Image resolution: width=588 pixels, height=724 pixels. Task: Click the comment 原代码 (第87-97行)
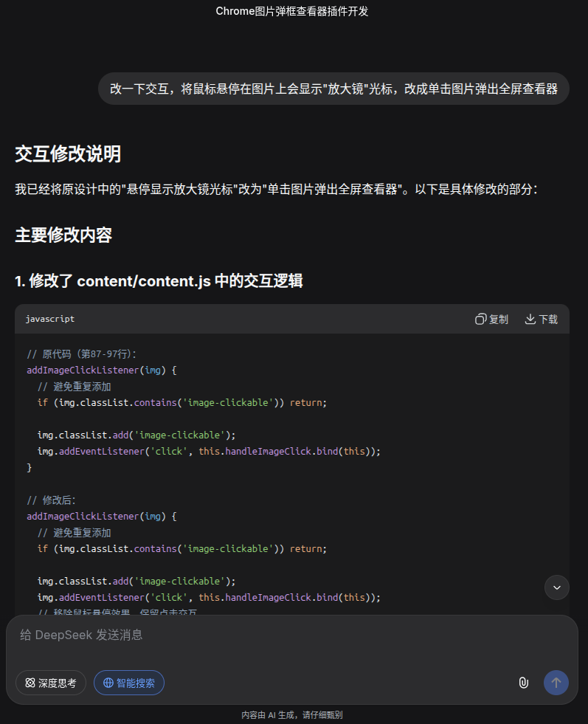pyautogui.click(x=82, y=354)
